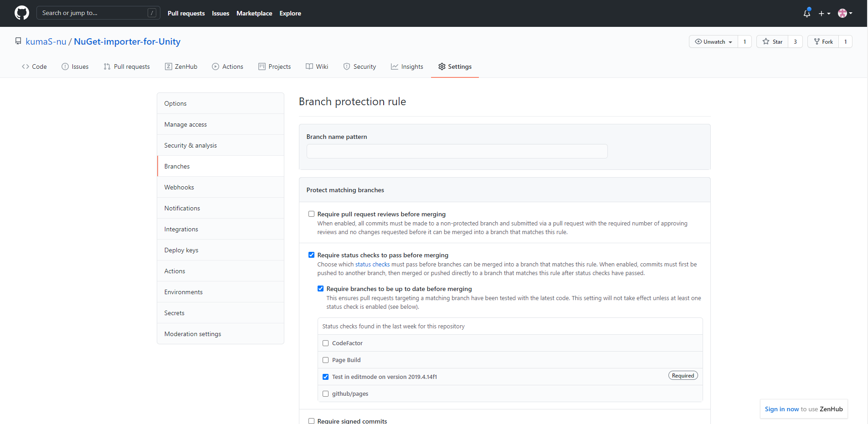This screenshot has height=424, width=868.
Task: Click Sign in now for ZenHub
Action: click(x=781, y=409)
